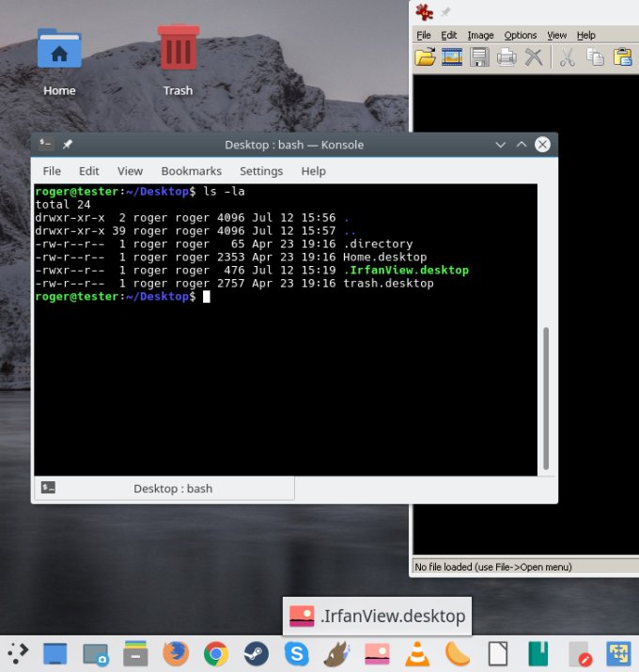
Task: Click the Open file icon in IrfanView
Action: tap(426, 57)
